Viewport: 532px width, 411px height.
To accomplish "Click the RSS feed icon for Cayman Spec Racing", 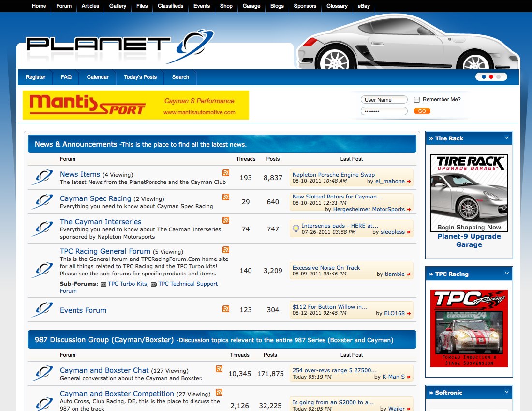I will [x=226, y=197].
